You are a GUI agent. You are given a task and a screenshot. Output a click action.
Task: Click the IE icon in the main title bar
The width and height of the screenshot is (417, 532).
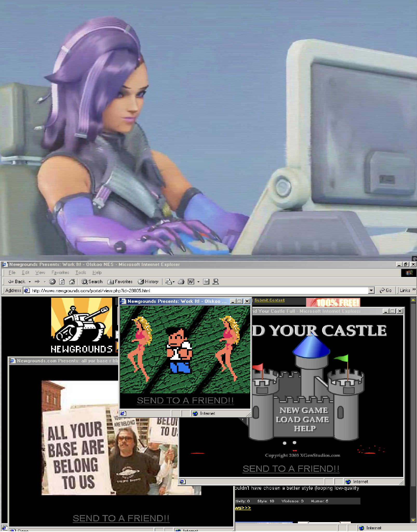[x=4, y=264]
